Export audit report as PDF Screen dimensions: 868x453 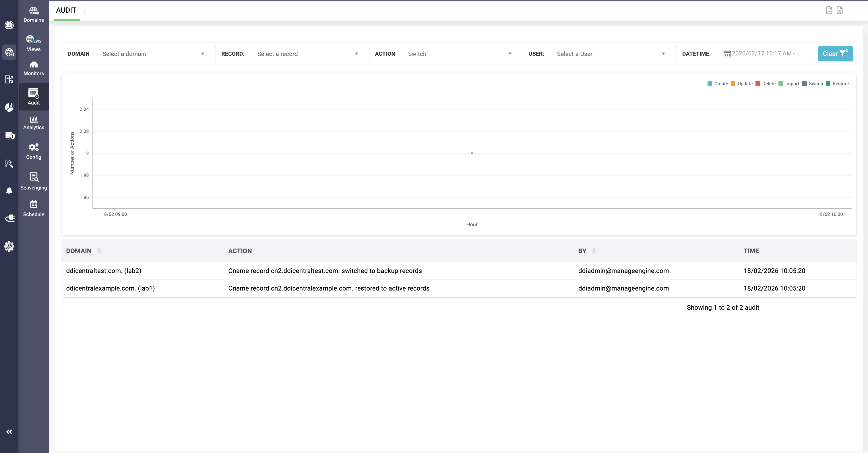tap(829, 10)
